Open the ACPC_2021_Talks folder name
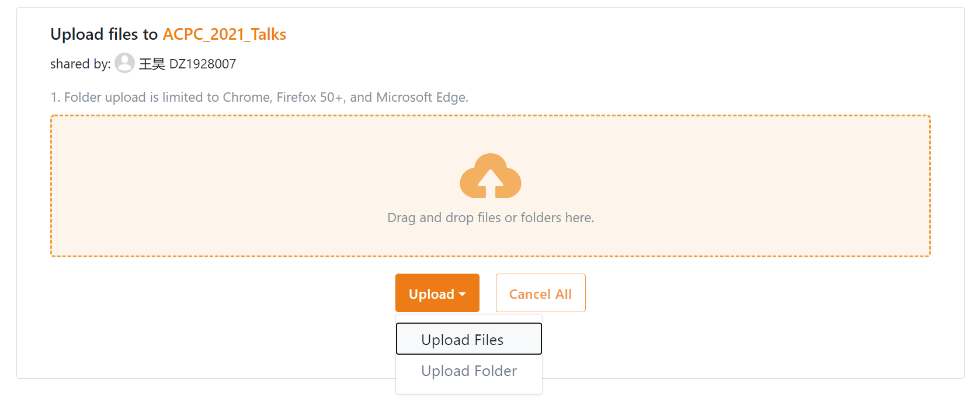The image size is (980, 404). point(224,34)
